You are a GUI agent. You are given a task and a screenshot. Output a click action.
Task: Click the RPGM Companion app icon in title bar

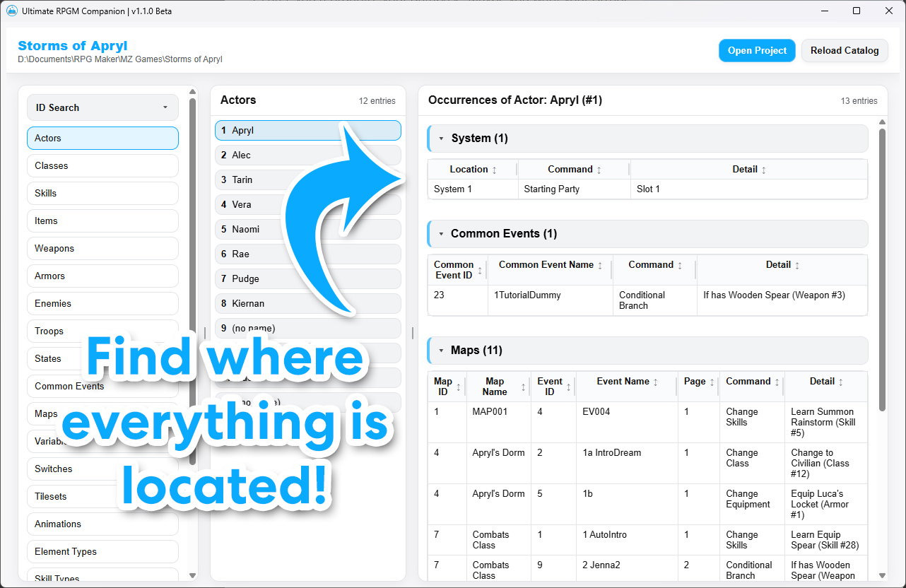pos(12,11)
